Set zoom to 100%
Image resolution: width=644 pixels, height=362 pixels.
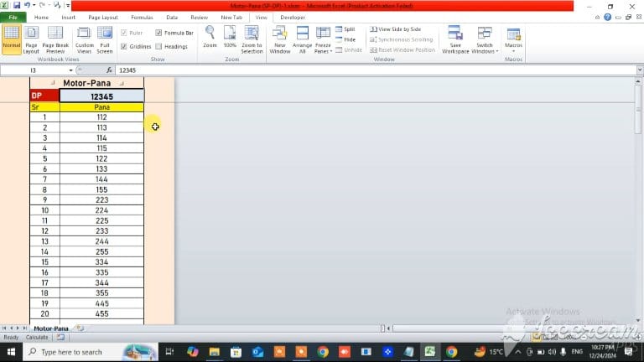click(x=230, y=37)
